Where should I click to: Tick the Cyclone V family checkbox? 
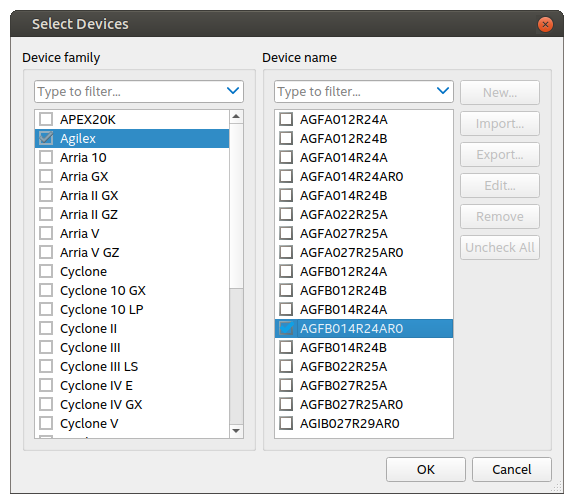click(x=46, y=423)
